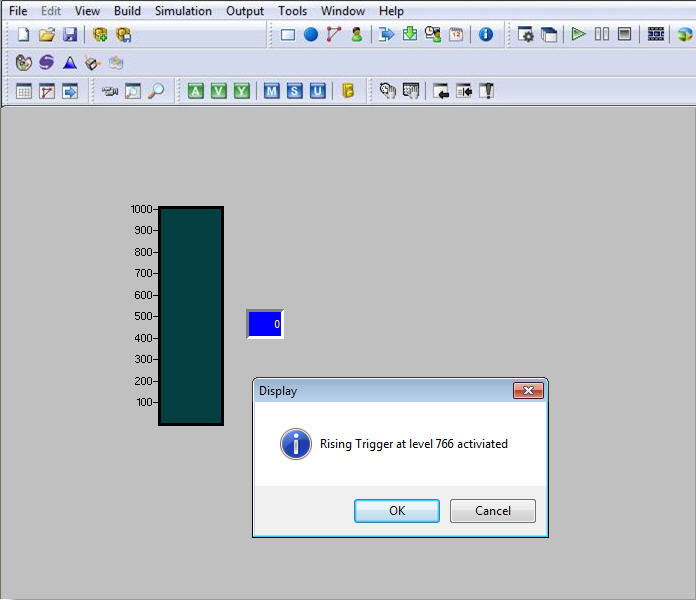
Task: Click the magnifying glass zoom icon
Action: click(x=156, y=92)
